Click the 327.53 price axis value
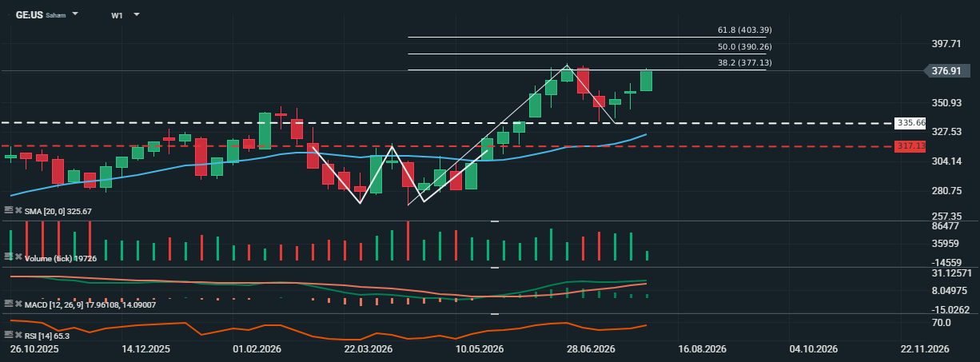The width and height of the screenshot is (980, 362). [946, 132]
